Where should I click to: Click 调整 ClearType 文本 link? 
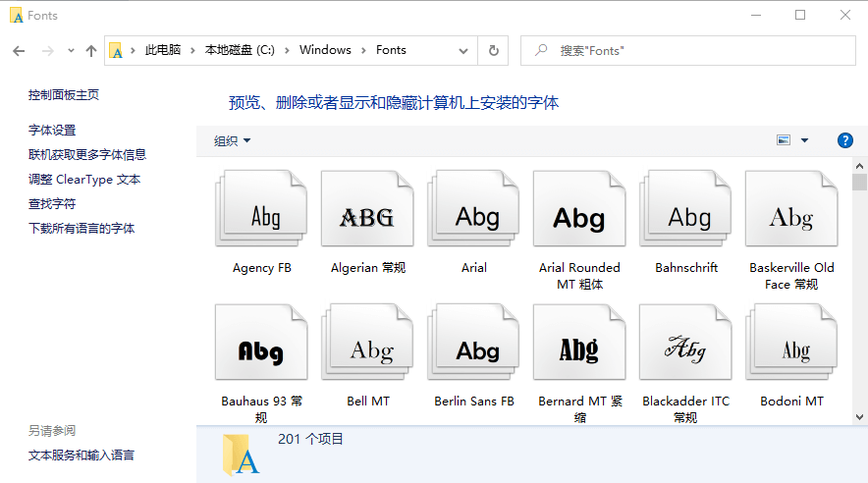[84, 180]
